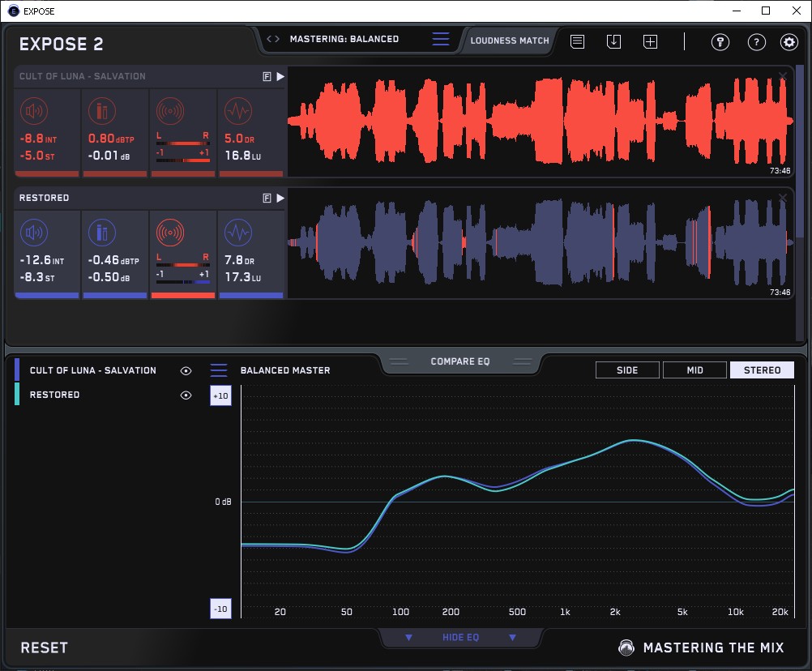Screen dimensions: 812x671
Task: Click the export download icon in top toolbar
Action: pyautogui.click(x=613, y=41)
